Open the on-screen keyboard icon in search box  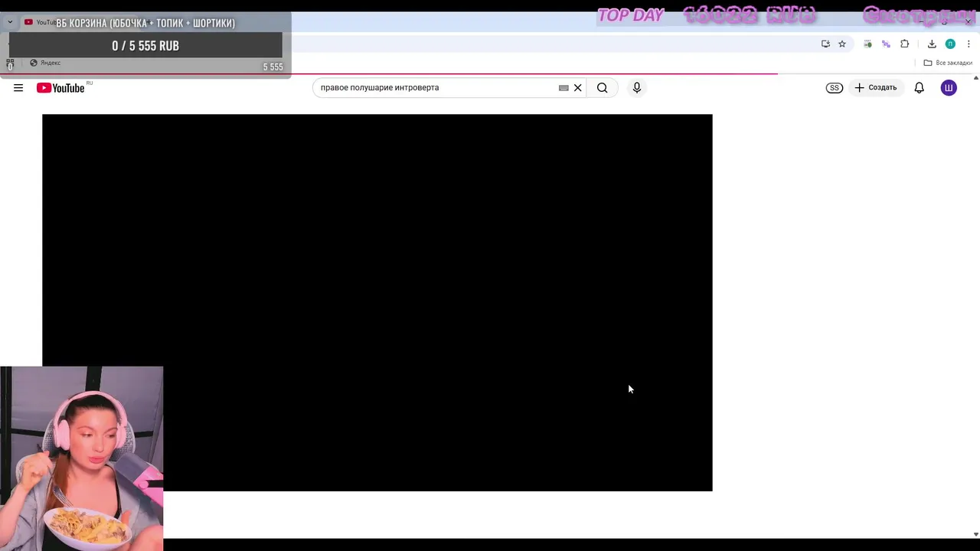pos(563,88)
